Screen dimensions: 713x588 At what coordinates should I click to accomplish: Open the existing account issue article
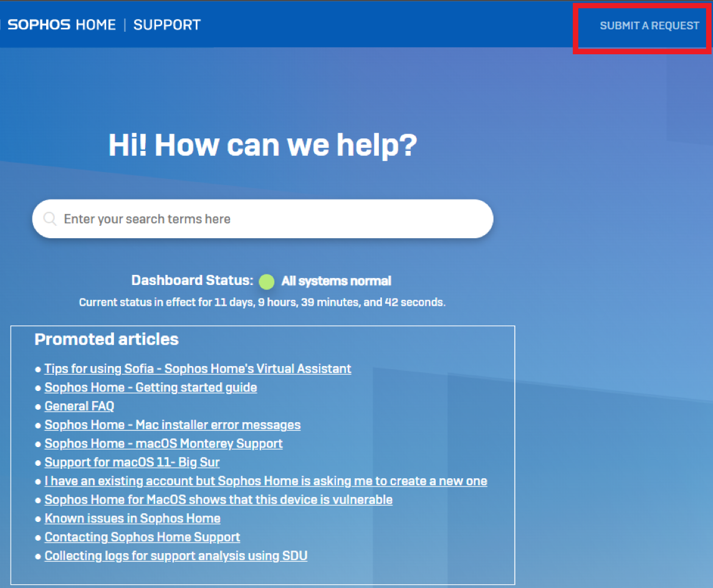click(x=266, y=481)
